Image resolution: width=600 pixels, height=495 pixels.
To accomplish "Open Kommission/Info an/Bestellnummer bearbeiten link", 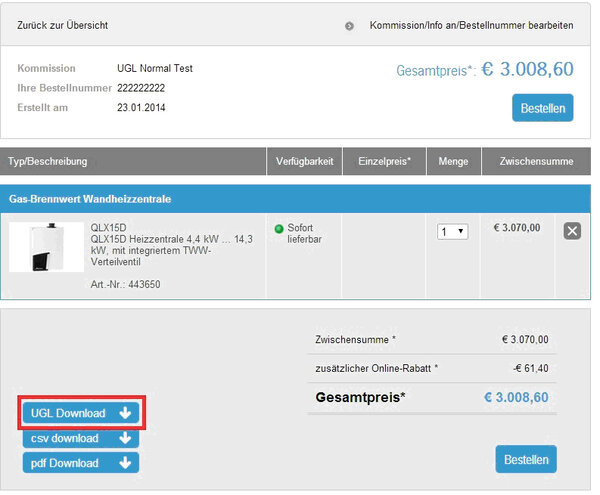I will click(471, 25).
